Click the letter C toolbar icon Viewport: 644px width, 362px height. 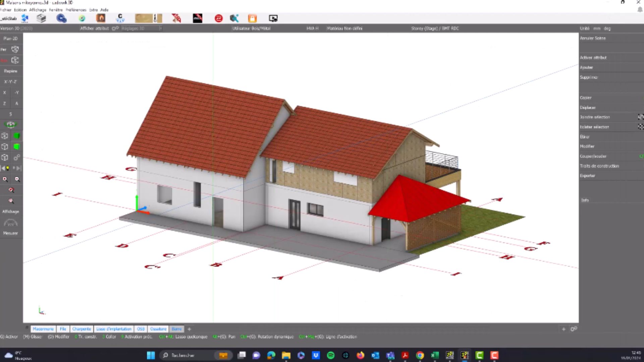(120, 18)
